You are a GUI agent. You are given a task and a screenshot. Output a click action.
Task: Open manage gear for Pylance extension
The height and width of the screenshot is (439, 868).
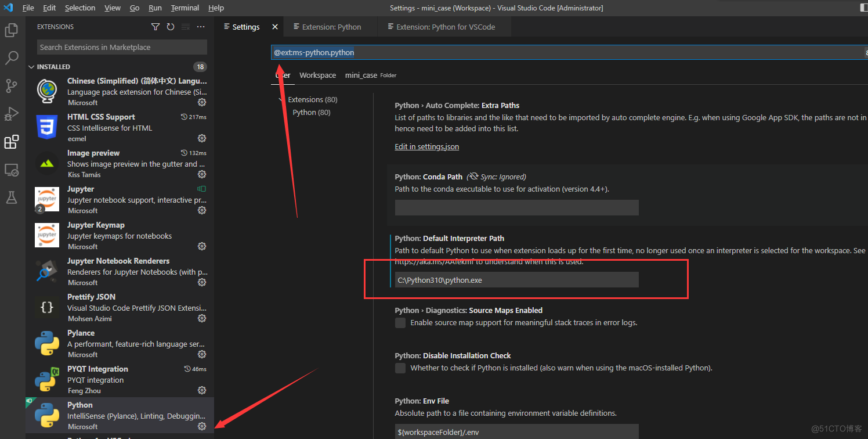click(202, 354)
